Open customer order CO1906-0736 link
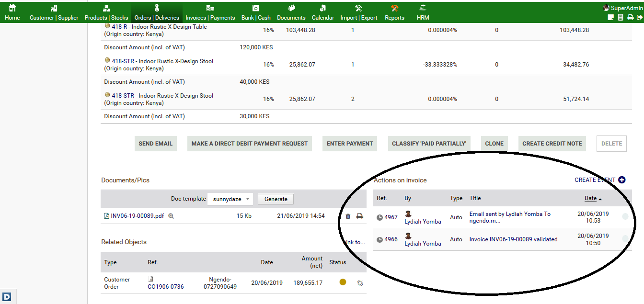 click(165, 287)
